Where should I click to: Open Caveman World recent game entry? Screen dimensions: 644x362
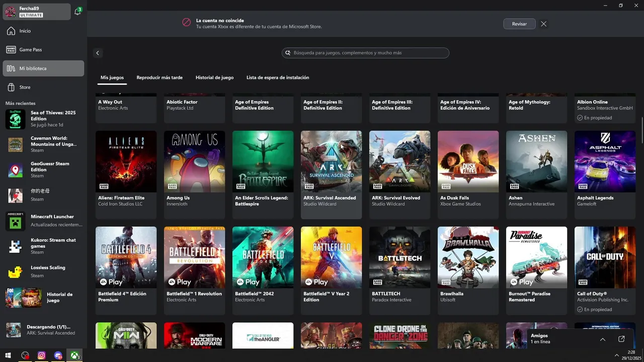click(x=43, y=144)
